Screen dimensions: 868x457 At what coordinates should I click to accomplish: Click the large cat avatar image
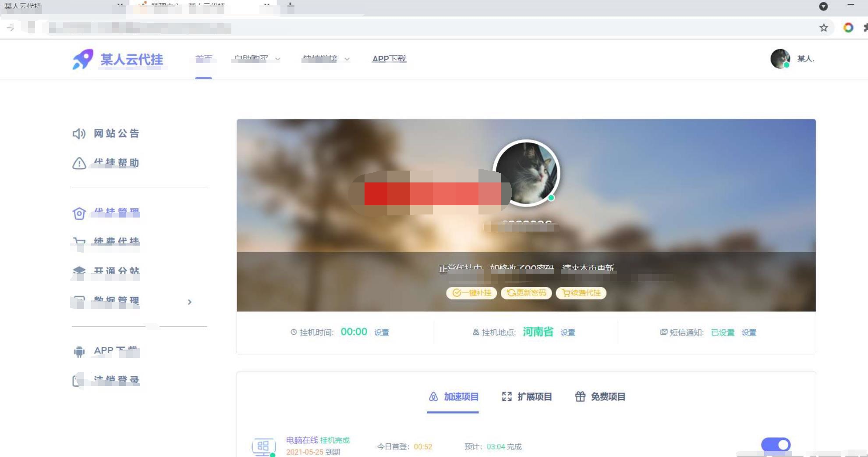tap(526, 173)
